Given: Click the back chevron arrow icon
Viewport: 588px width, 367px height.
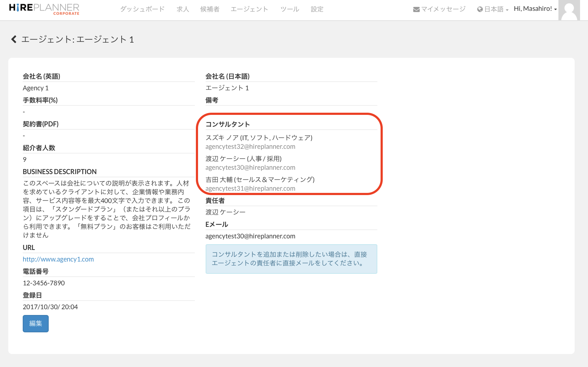Looking at the screenshot, I should (x=14, y=39).
